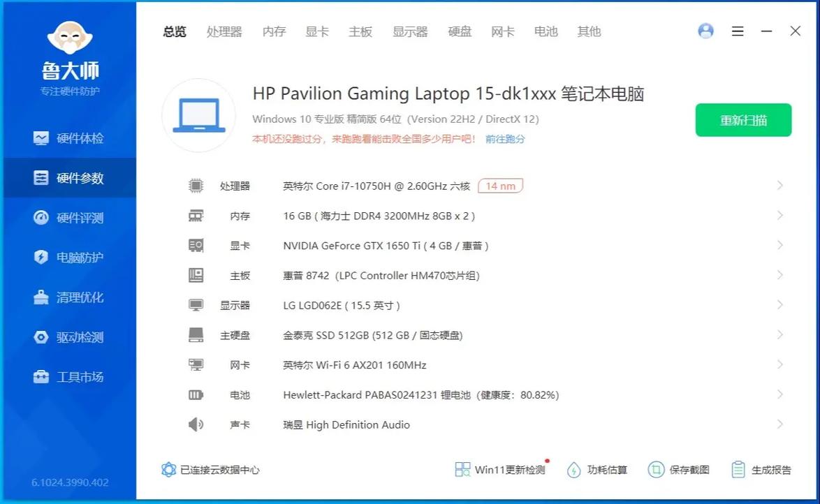Switch to the 显卡 tab

(317, 31)
